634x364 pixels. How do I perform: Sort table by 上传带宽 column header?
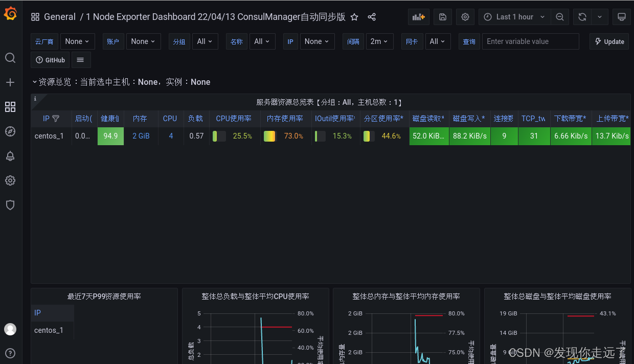613,119
